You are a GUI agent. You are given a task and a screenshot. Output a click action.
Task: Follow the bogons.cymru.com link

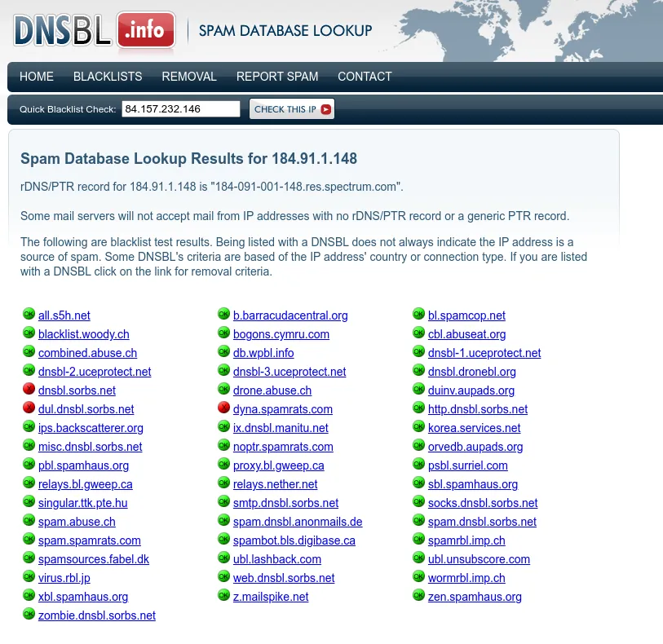281,334
